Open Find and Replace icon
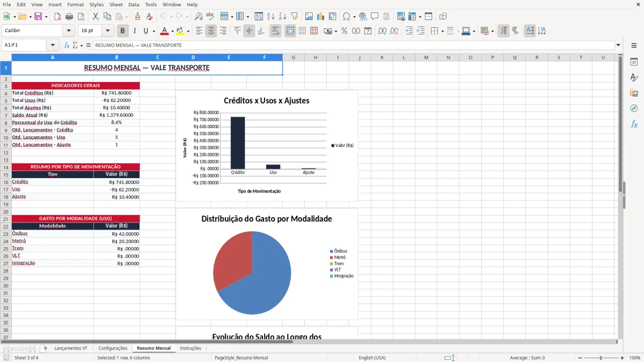This screenshot has height=362, width=644. 199,17
